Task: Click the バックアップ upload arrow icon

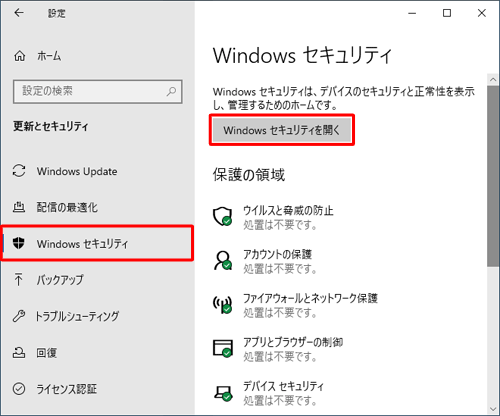Action: coord(19,279)
